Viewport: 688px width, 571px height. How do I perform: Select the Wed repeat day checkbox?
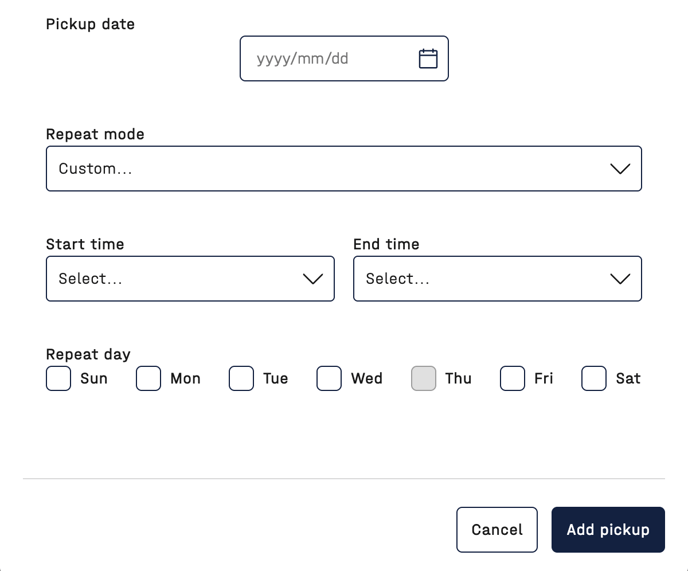coord(329,378)
